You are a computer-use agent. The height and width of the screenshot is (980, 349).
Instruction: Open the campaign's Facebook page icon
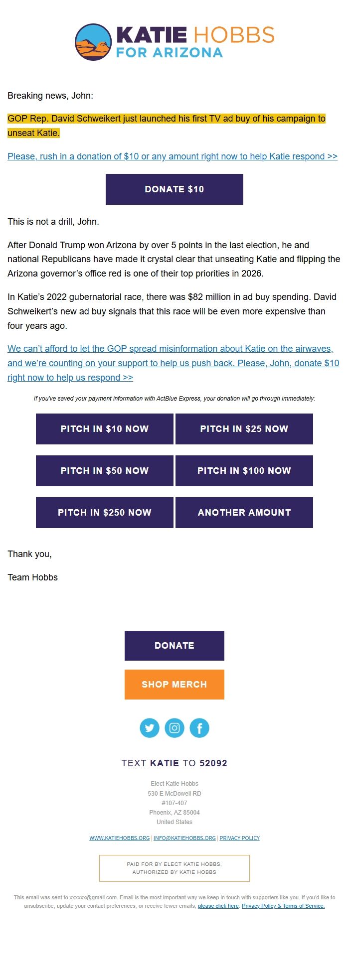coord(199,727)
